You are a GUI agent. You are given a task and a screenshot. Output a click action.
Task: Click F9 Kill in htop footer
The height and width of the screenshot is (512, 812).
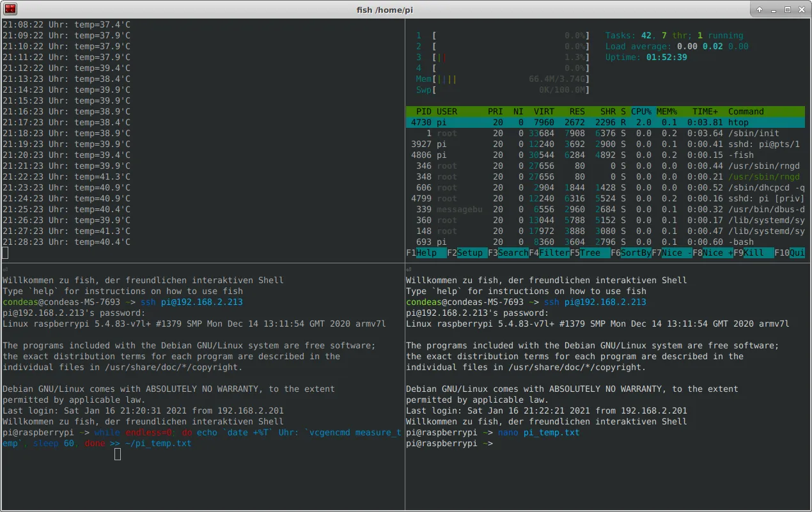click(754, 253)
